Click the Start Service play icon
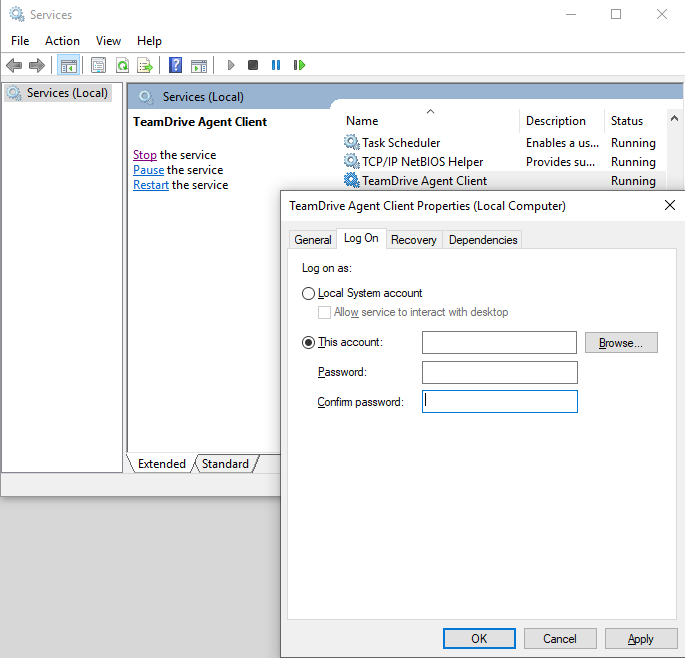This screenshot has height=658, width=685. click(x=231, y=65)
